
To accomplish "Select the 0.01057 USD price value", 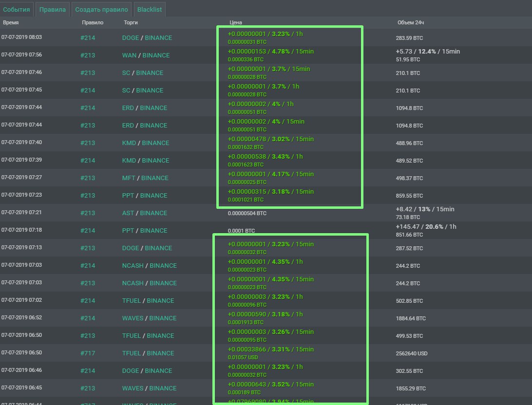I will (x=243, y=357).
